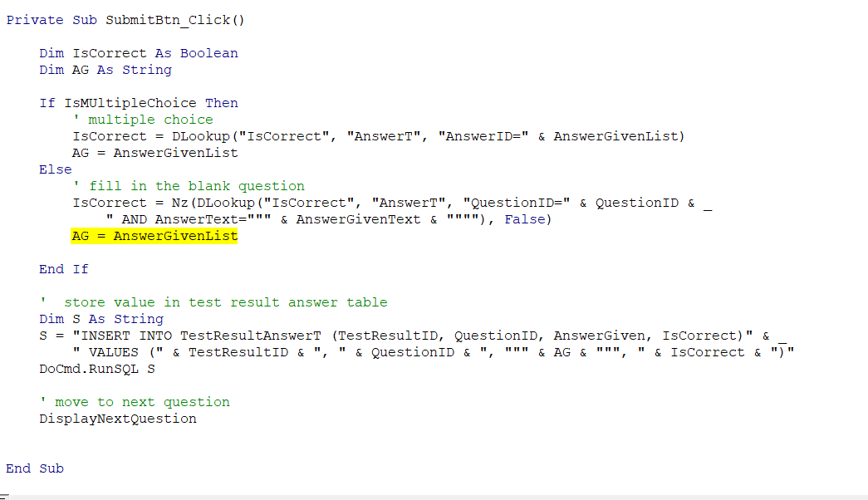Place cursor on Private Sub SubmitBtn_Click line

[x=125, y=20]
